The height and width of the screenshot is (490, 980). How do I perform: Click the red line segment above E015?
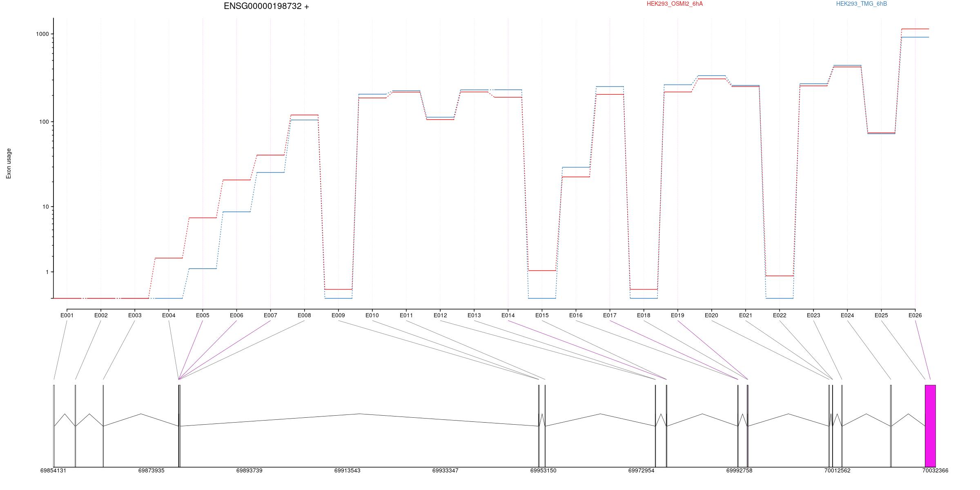point(542,271)
